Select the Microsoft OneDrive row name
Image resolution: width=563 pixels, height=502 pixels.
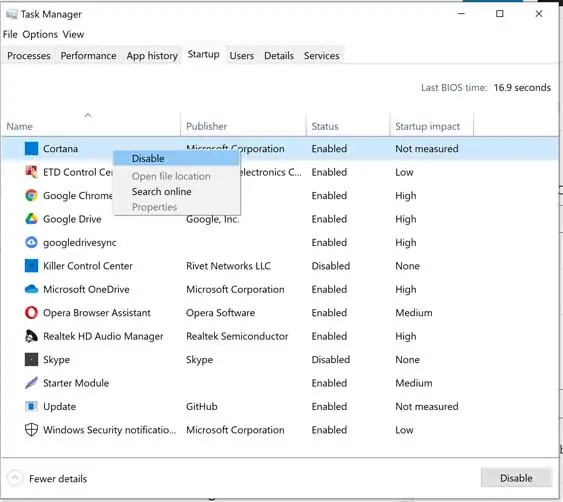pos(86,289)
